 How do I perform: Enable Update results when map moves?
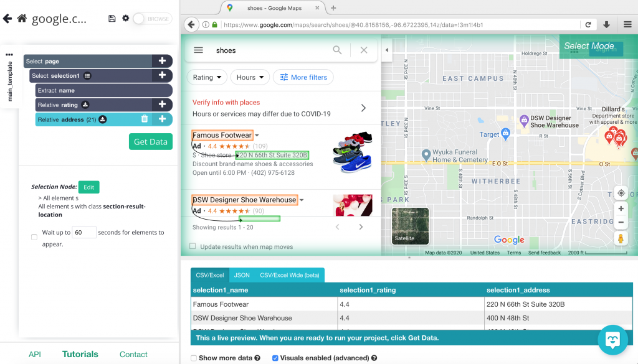193,246
